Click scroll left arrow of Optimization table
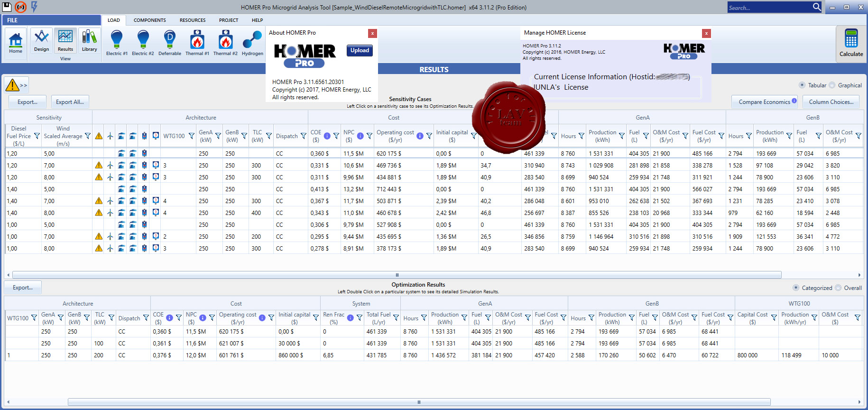The height and width of the screenshot is (410, 868). click(8, 402)
